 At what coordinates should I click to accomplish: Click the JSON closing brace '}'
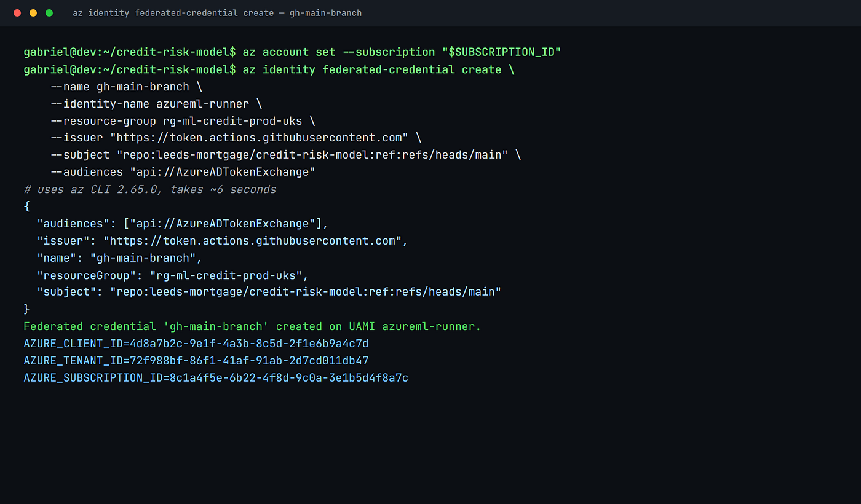click(26, 309)
